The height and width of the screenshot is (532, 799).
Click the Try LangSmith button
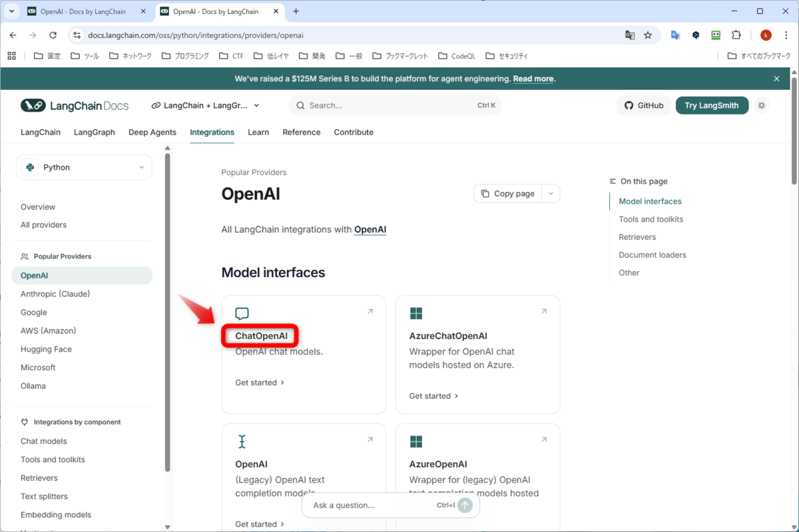pos(712,105)
